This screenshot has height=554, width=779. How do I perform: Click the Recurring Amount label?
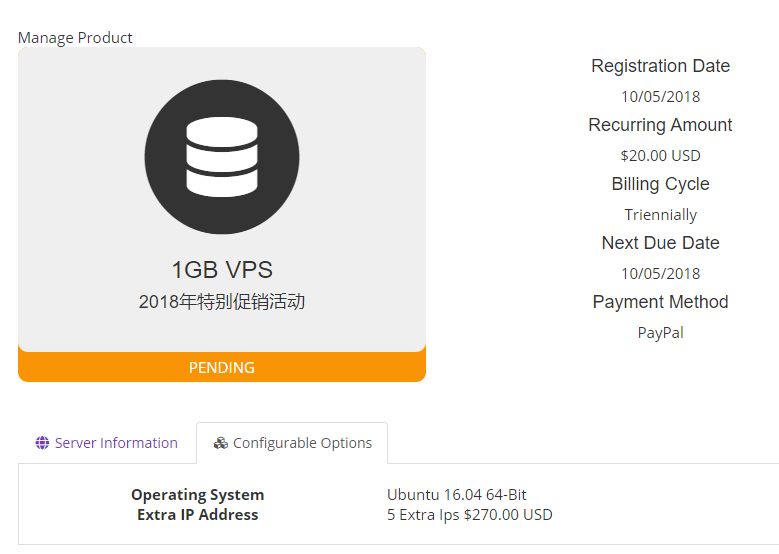660,125
